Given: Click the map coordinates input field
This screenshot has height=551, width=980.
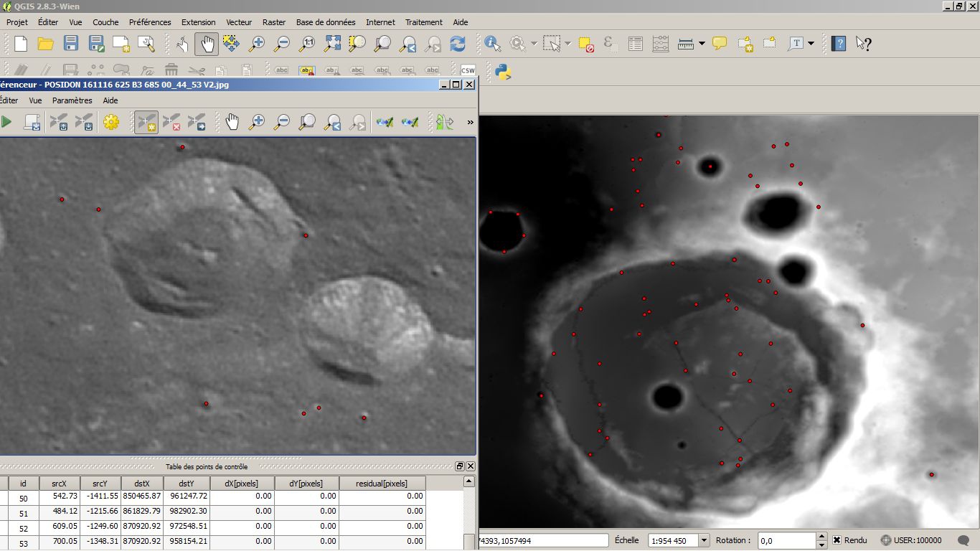Looking at the screenshot, I should point(543,540).
